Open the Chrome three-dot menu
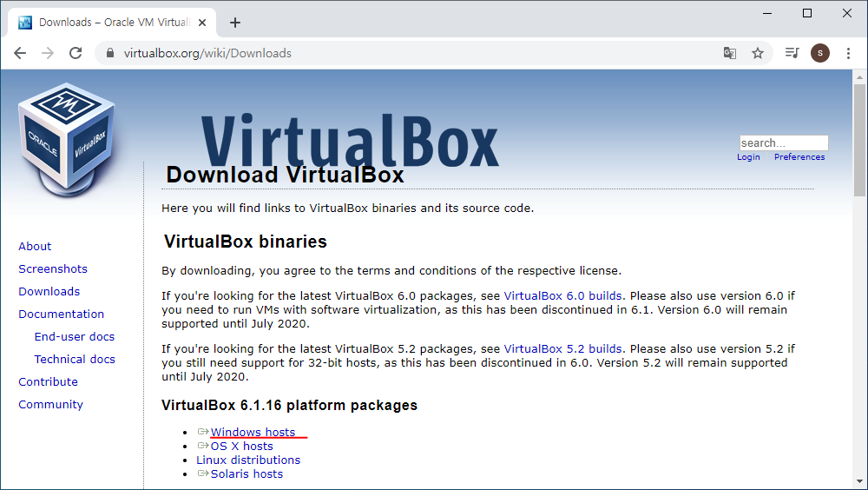Viewport: 868px width, 490px height. (x=848, y=53)
